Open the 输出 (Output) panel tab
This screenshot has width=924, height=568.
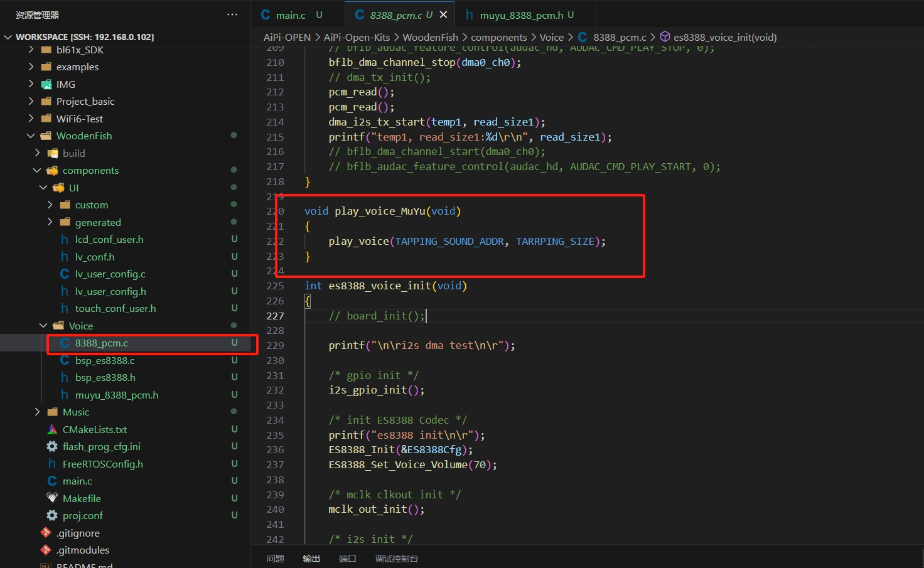point(311,559)
